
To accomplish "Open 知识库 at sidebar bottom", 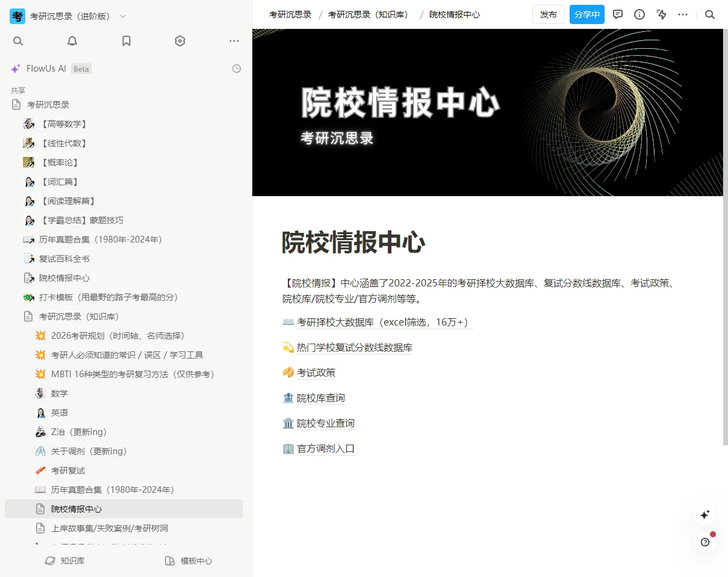I will tap(65, 561).
